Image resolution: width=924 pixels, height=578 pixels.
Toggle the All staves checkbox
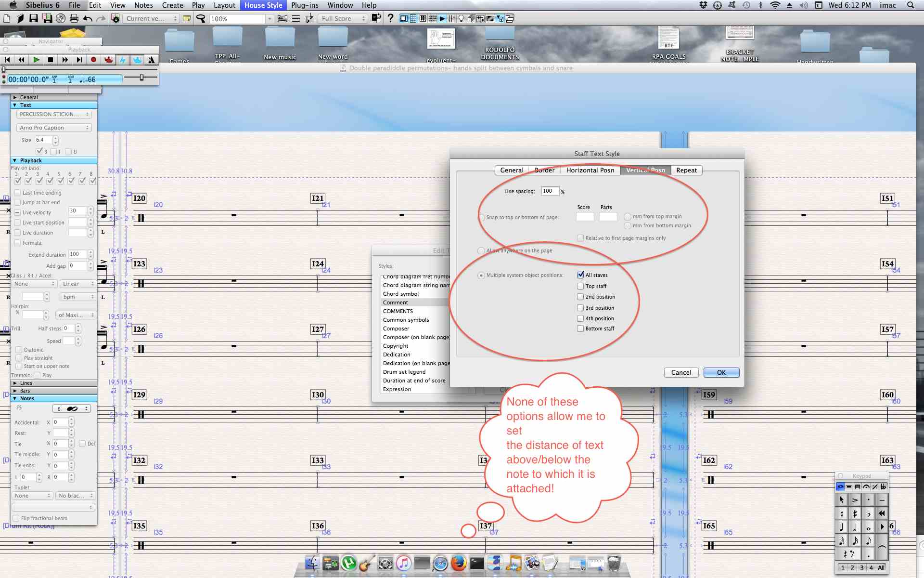pos(580,275)
